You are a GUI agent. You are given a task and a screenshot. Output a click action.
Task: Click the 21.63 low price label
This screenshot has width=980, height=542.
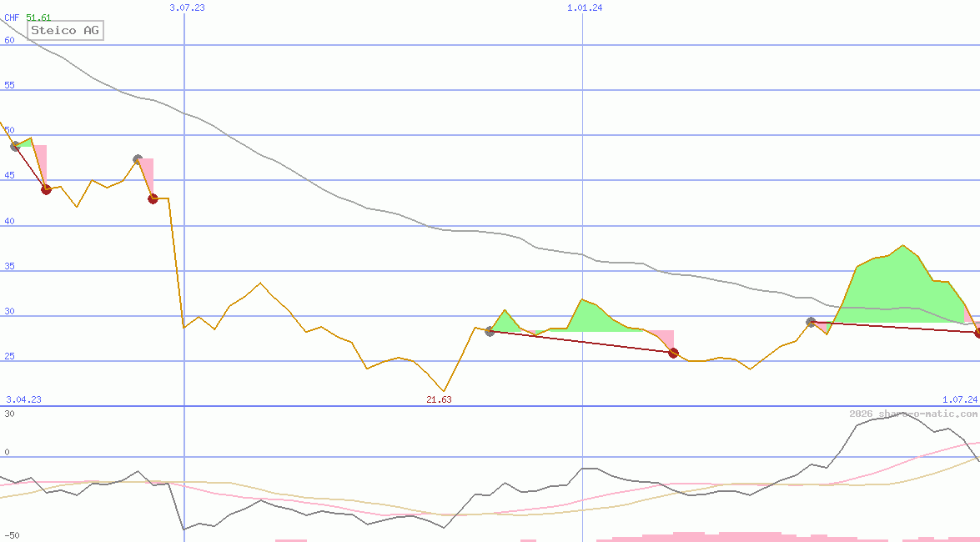click(x=439, y=399)
